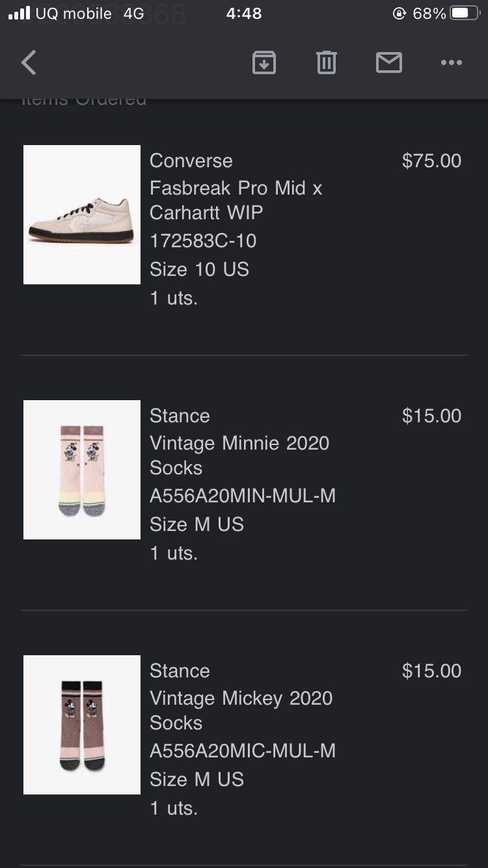
Task: Tap the back arrow to leave email
Action: pyautogui.click(x=29, y=63)
